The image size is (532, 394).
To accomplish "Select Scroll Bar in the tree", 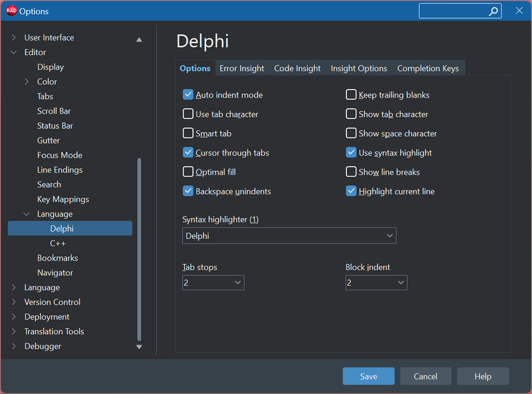I will [54, 111].
